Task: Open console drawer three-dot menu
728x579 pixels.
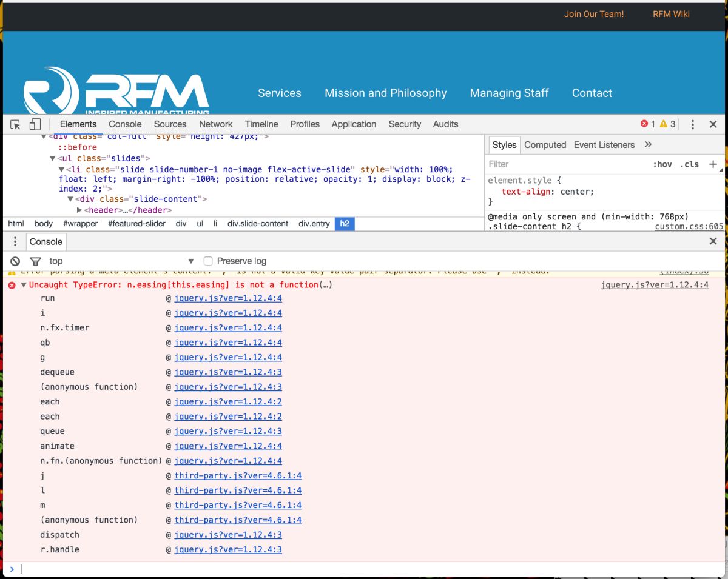Action: click(x=15, y=241)
